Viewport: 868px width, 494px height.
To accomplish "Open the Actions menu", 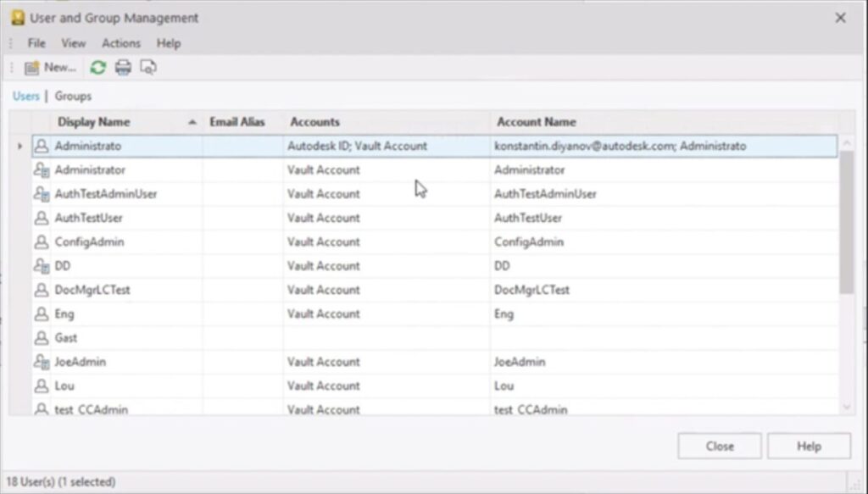I will pos(121,43).
